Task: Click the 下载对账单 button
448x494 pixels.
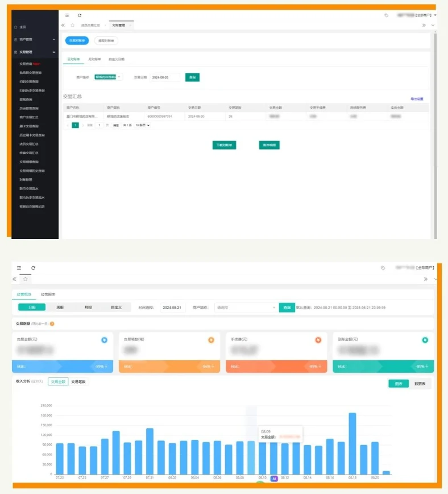Action: 224,145
